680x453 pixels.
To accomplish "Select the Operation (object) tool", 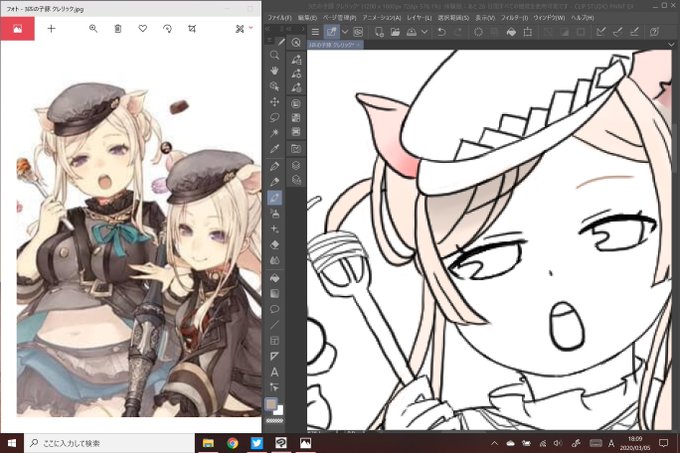I will (x=274, y=86).
